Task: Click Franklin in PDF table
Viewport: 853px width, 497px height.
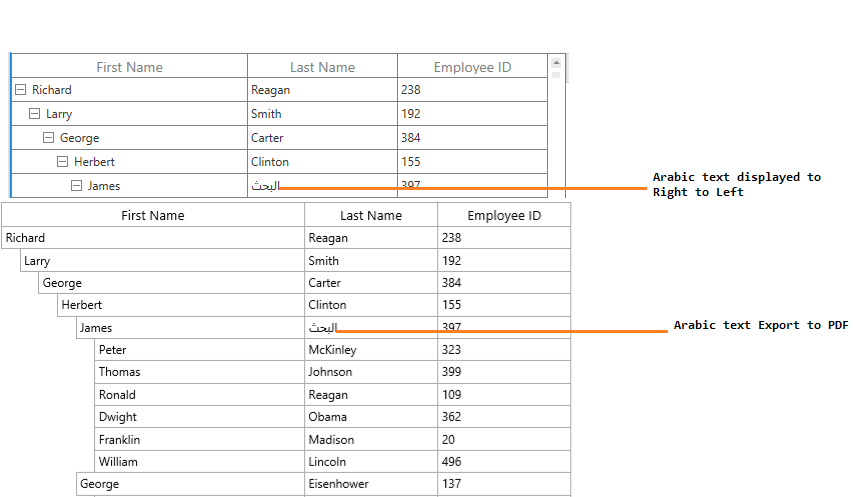Action: 200,439
